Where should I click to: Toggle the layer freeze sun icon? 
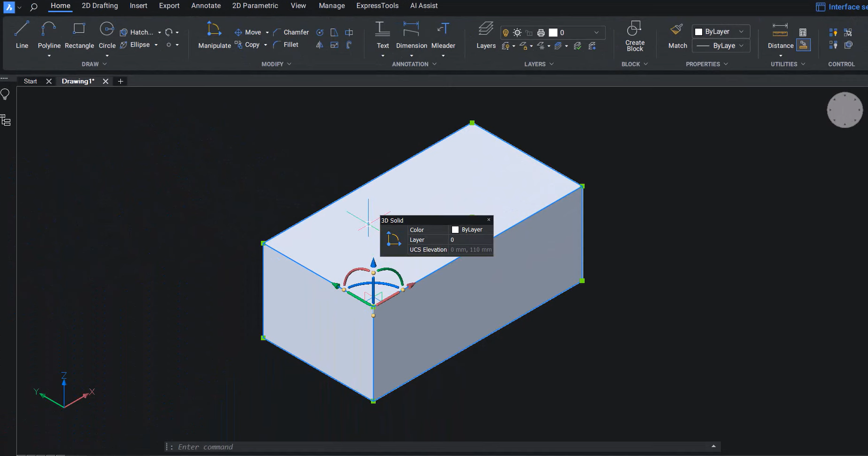(x=518, y=32)
